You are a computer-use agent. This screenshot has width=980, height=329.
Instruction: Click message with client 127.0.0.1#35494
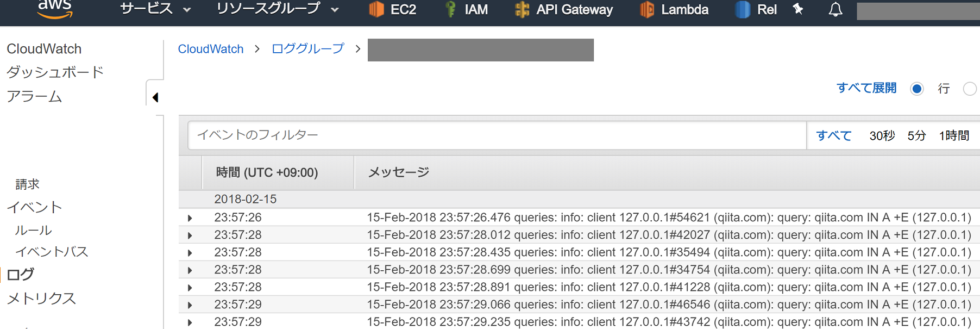coord(669,252)
